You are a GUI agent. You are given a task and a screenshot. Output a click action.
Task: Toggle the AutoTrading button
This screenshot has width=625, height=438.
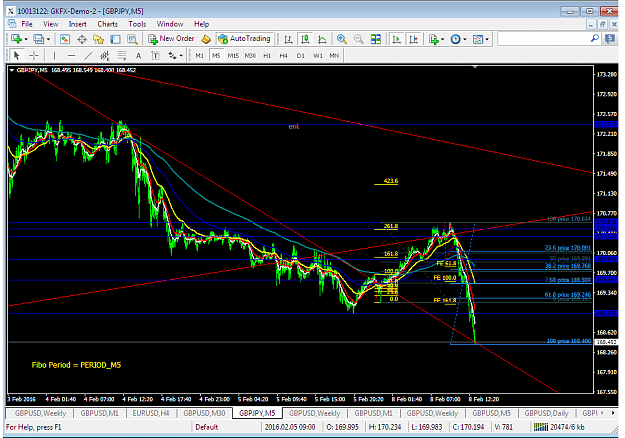point(245,39)
